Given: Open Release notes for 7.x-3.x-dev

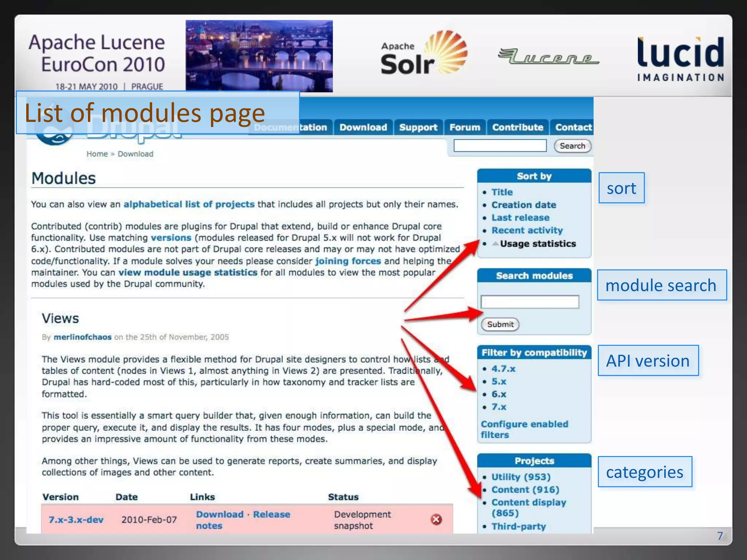Looking at the screenshot, I should point(243,520).
